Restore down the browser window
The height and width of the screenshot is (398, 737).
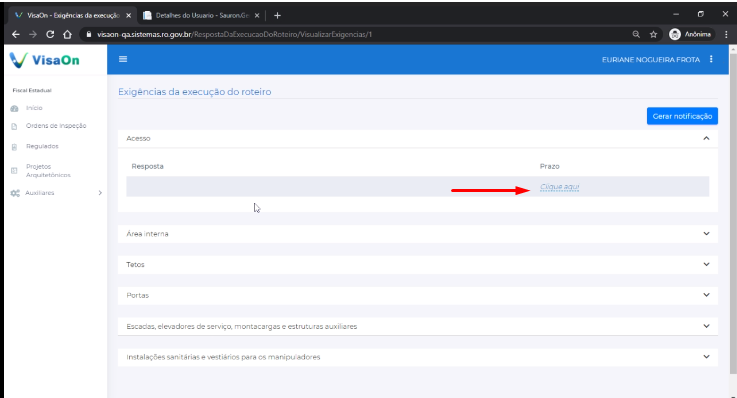coord(700,15)
